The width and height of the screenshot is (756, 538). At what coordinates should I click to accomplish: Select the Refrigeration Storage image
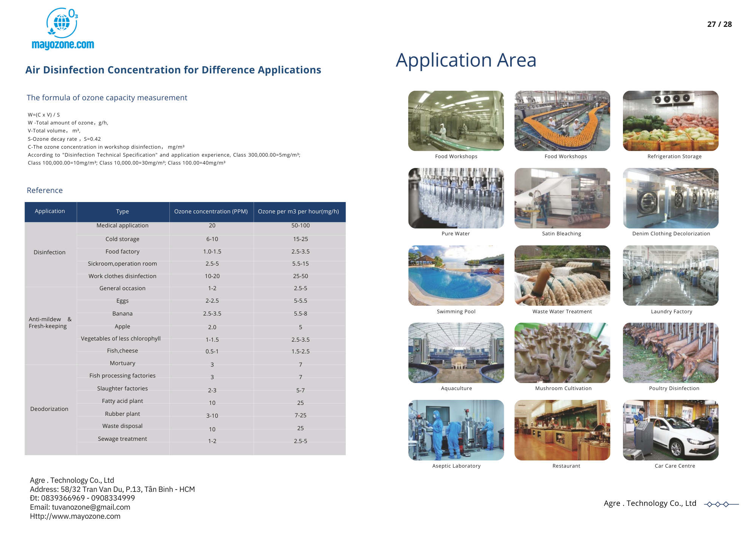[671, 121]
